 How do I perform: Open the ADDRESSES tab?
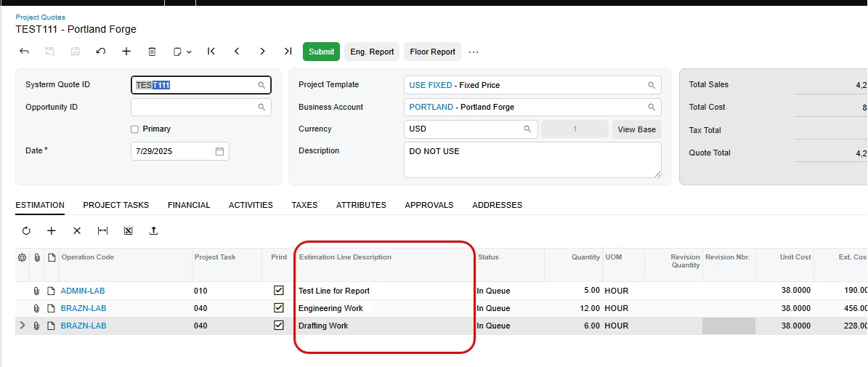pyautogui.click(x=497, y=205)
